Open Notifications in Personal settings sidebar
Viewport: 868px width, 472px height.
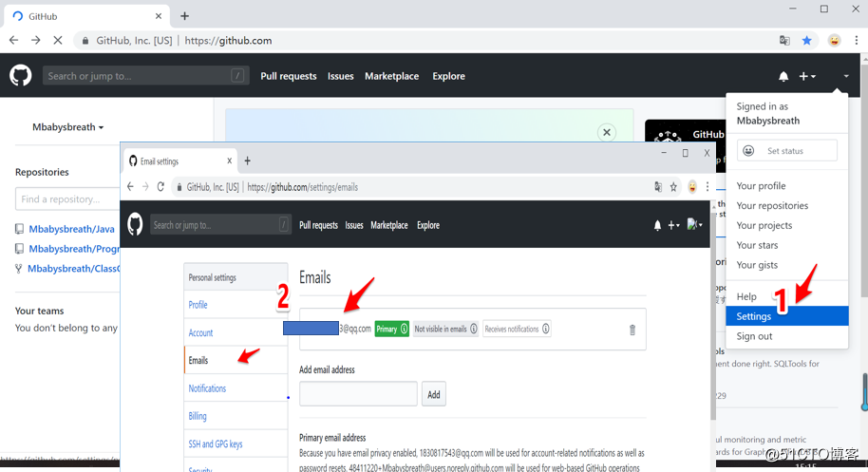(207, 388)
